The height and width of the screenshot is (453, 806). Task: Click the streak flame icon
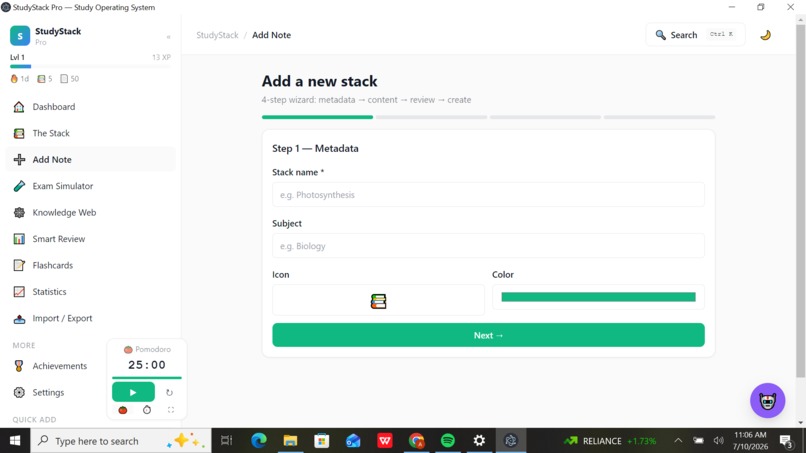[x=14, y=79]
